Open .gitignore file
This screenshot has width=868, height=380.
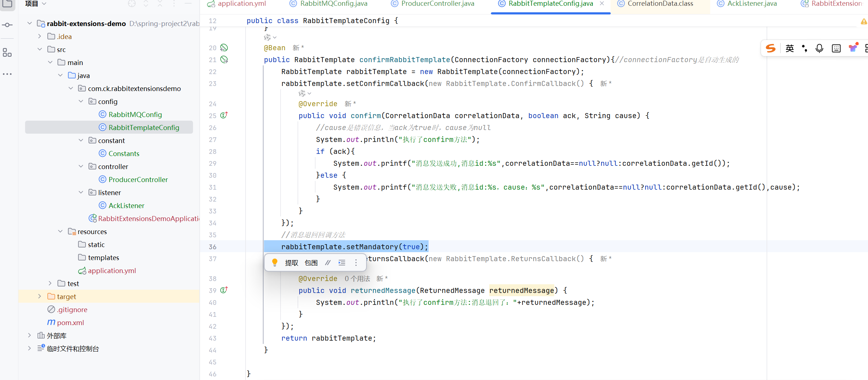[x=67, y=310]
